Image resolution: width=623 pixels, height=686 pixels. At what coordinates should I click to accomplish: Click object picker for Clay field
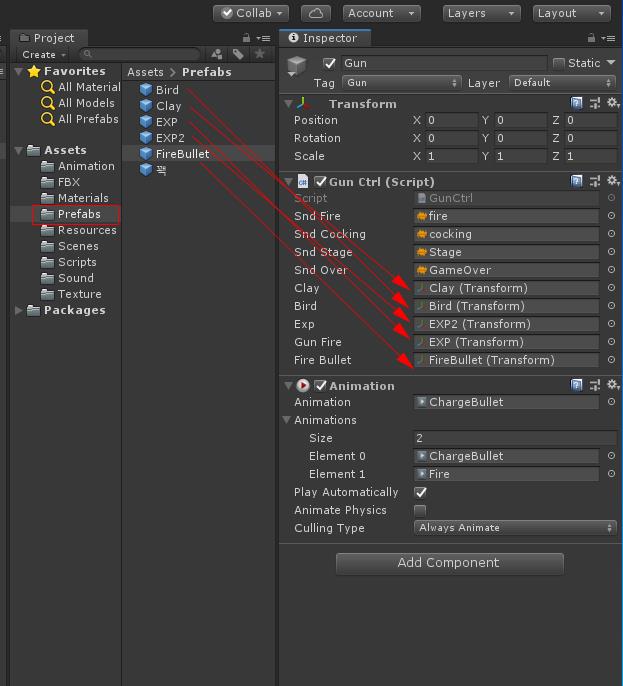click(611, 287)
